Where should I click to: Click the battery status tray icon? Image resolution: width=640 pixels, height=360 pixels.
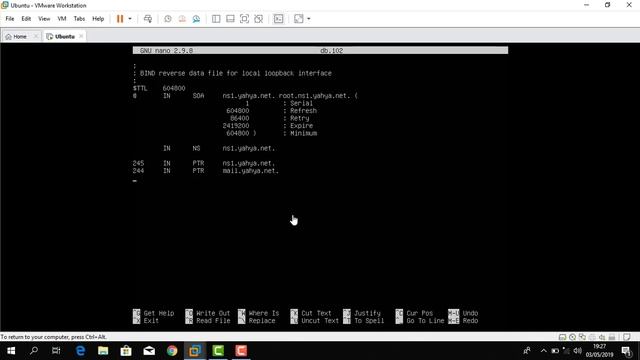pos(555,351)
